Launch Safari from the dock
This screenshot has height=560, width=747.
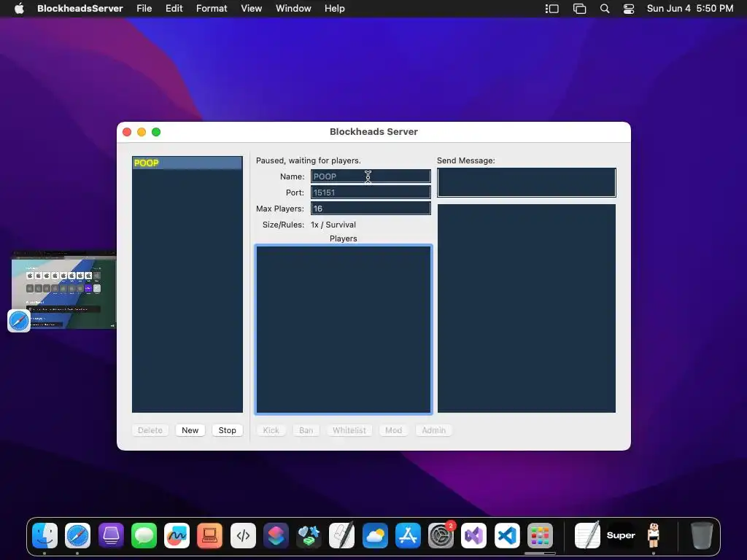[x=77, y=535]
